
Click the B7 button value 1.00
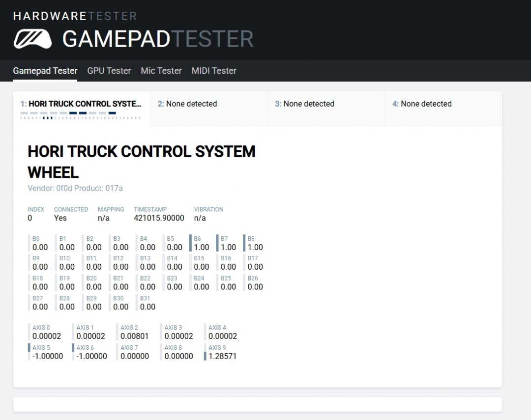228,248
